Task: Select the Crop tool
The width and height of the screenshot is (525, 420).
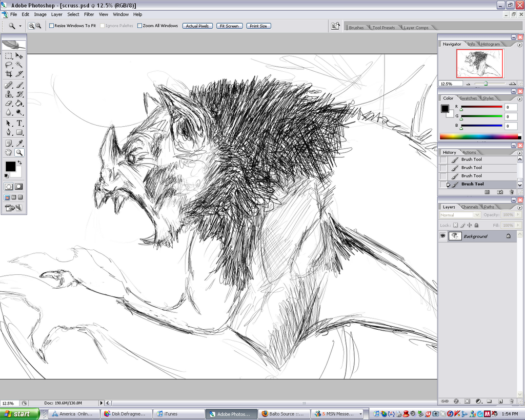Action: pyautogui.click(x=9, y=74)
